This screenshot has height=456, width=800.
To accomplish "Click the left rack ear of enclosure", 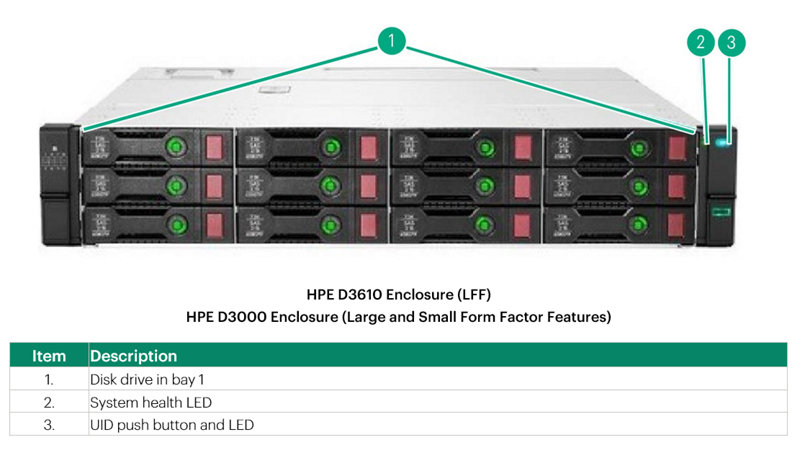I will click(57, 185).
